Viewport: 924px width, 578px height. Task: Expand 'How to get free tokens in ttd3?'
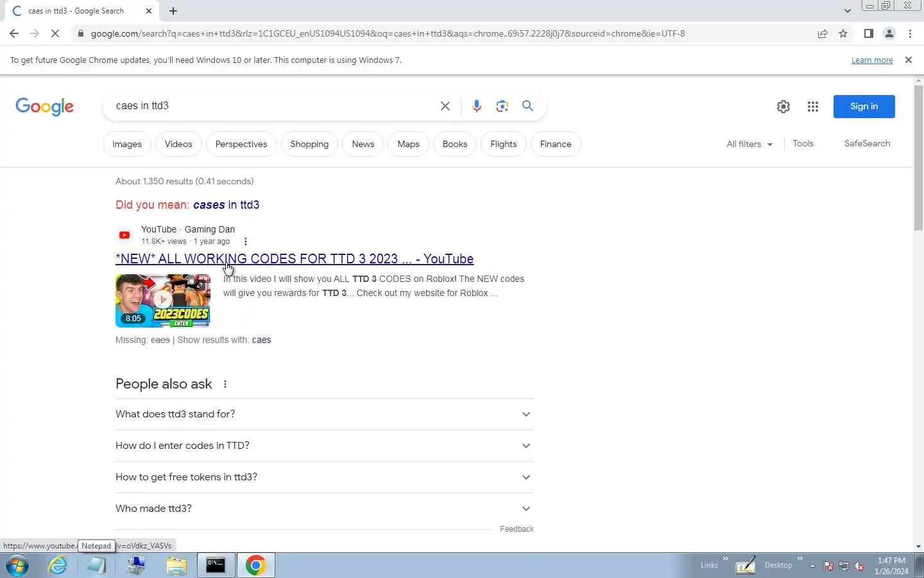point(324,477)
